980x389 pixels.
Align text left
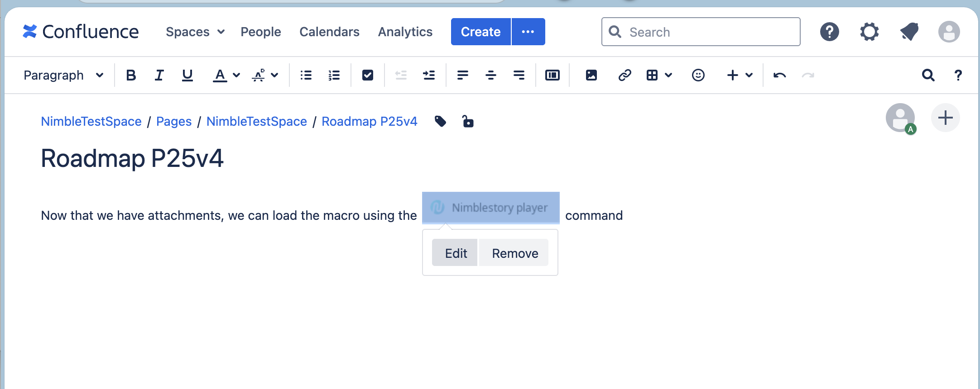tap(462, 75)
